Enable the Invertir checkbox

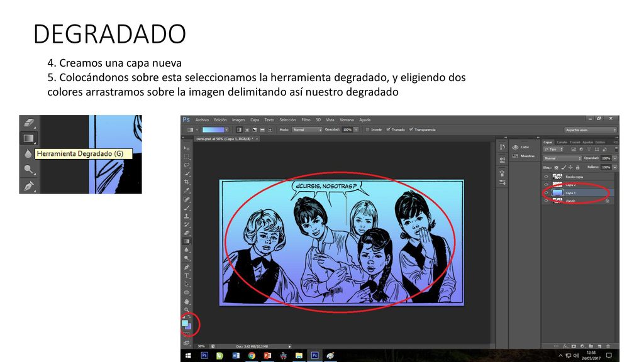tap(367, 129)
